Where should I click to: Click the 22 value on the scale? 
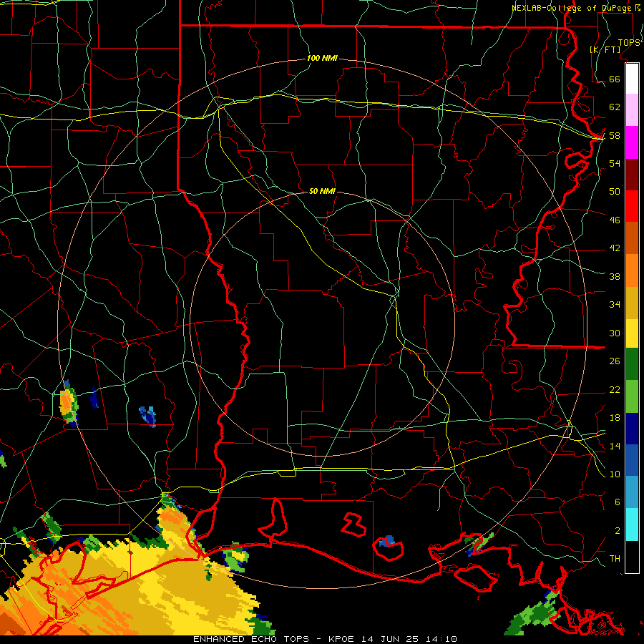coord(615,390)
